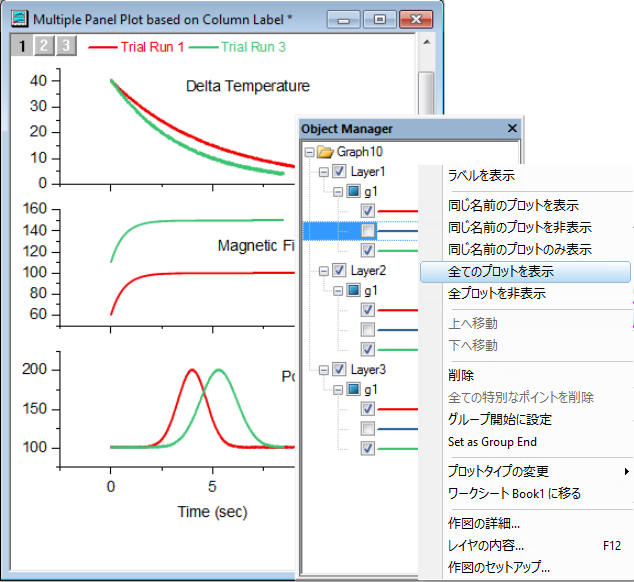Choose ワークシート Book1 に移る
The height and width of the screenshot is (582, 634).
coord(526,493)
